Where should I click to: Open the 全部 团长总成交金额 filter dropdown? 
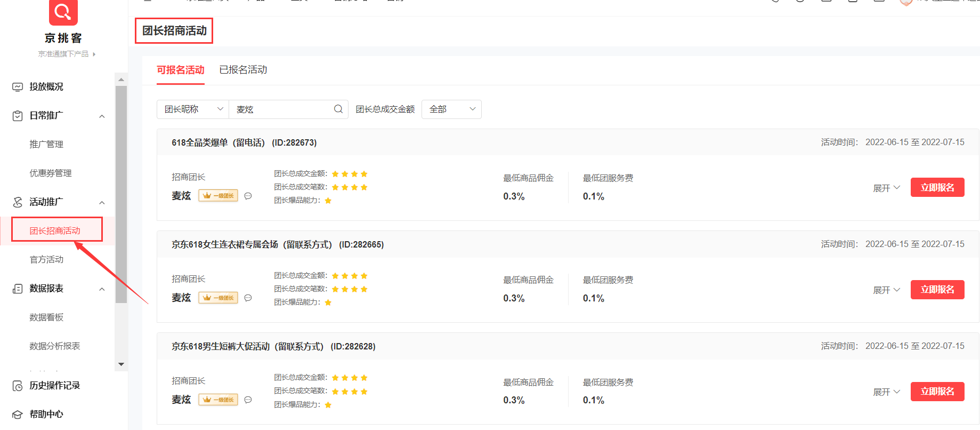point(451,109)
